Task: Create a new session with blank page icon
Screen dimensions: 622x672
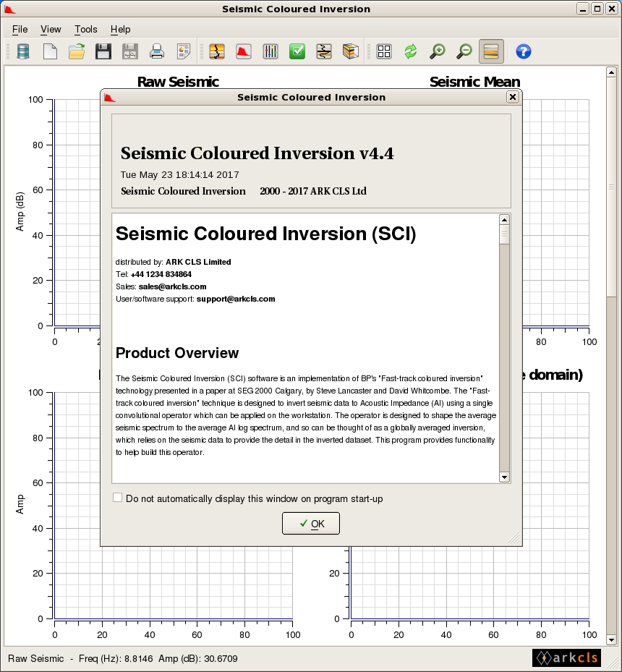Action: pos(50,51)
